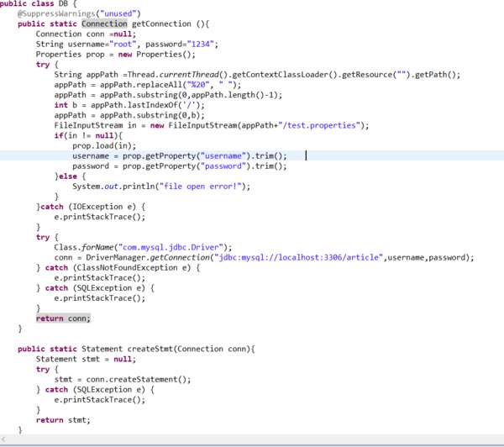Click the "com.mysql.jdbc.Driver" string
The height and width of the screenshot is (447, 504).
171,247
